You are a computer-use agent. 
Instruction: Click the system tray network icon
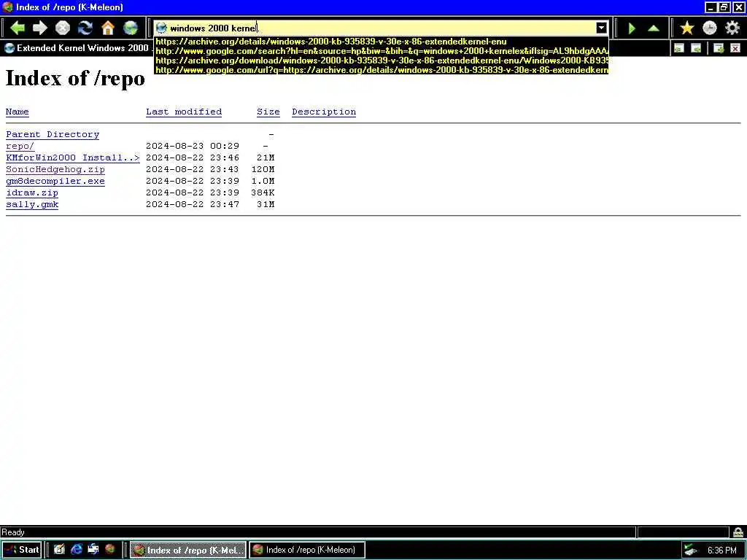point(690,551)
